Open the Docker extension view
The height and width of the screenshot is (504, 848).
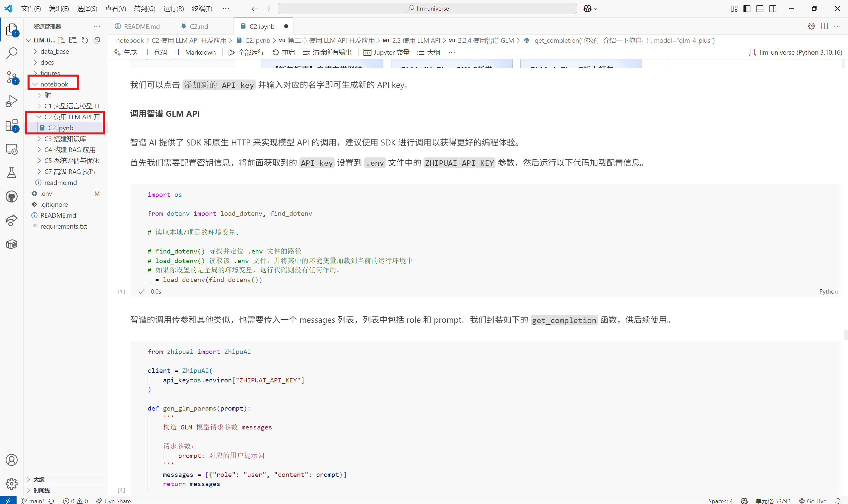[13, 244]
